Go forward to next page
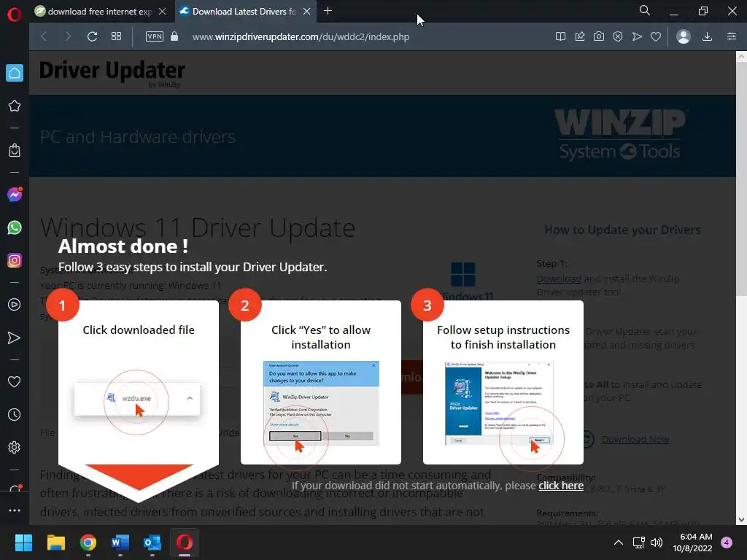 click(x=68, y=36)
